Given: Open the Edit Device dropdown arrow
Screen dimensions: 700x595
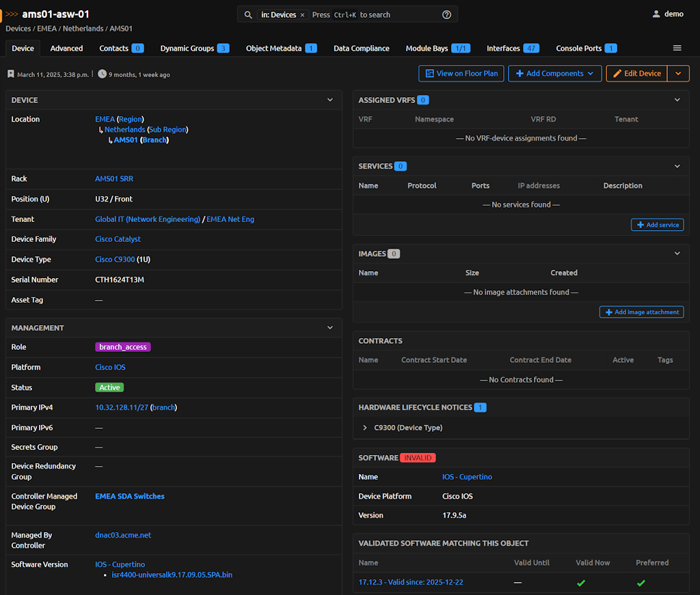Looking at the screenshot, I should coord(679,73).
